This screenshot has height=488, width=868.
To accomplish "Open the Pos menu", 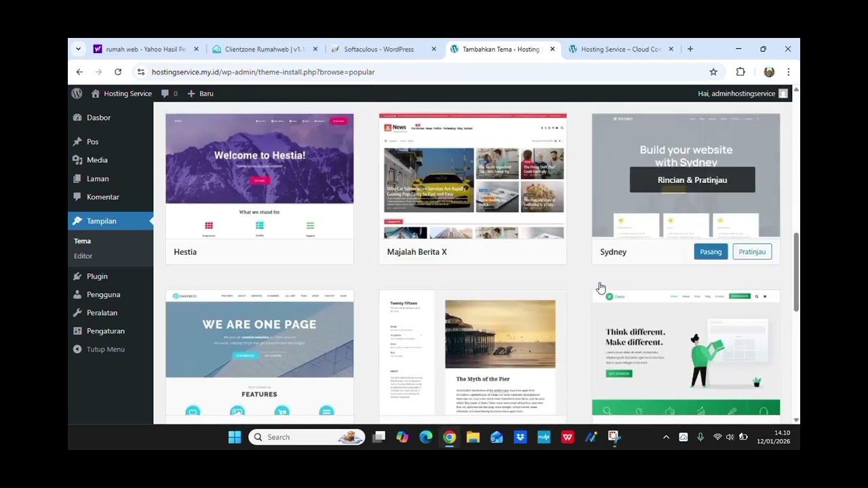I will tap(92, 142).
